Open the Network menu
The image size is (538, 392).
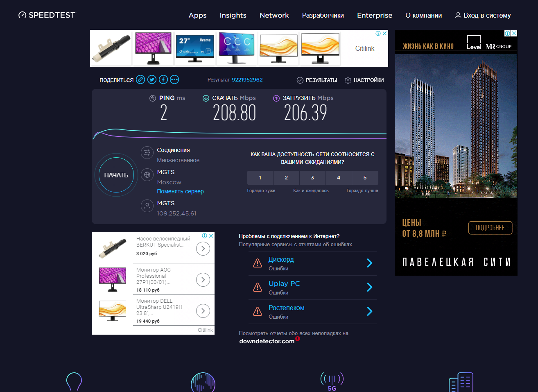274,15
